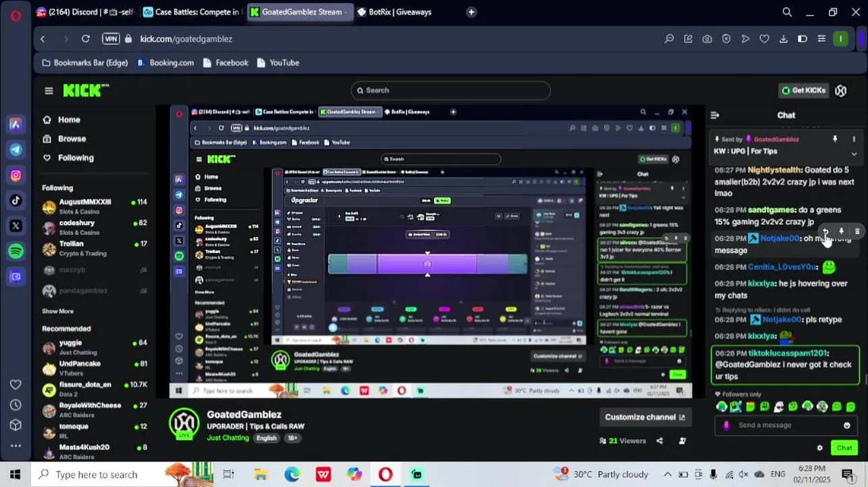Unpin the pinned chat message
This screenshot has height=487, width=868.
point(835,139)
